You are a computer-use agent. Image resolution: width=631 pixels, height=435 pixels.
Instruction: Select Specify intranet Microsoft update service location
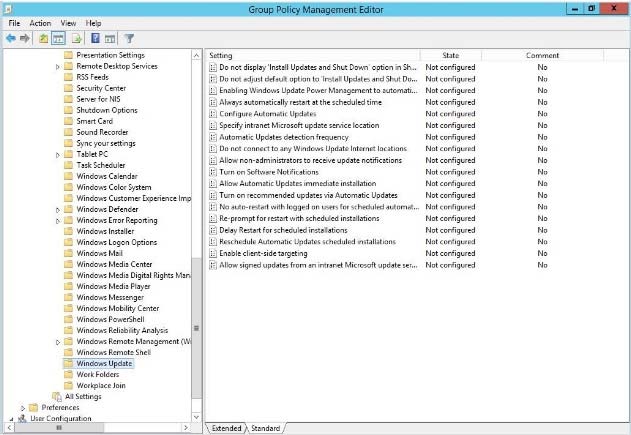click(299, 126)
